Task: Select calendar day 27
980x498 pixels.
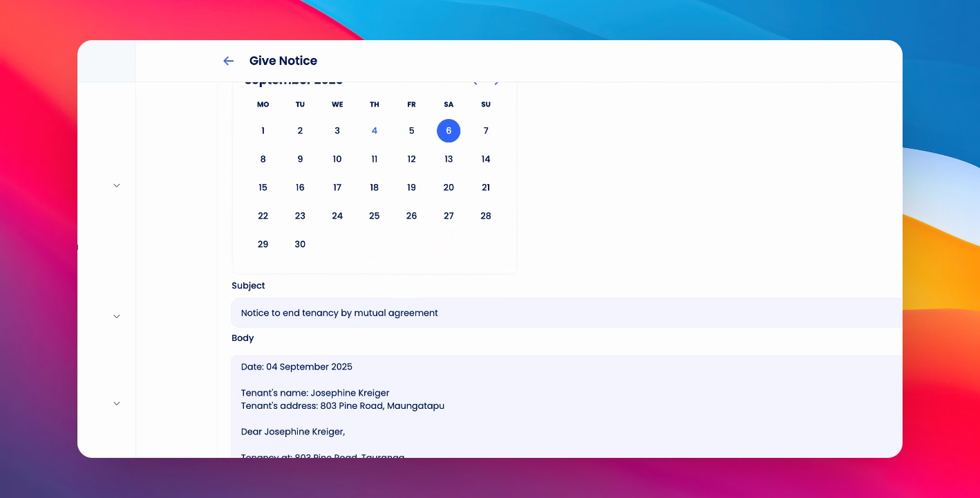Action: [x=449, y=216]
